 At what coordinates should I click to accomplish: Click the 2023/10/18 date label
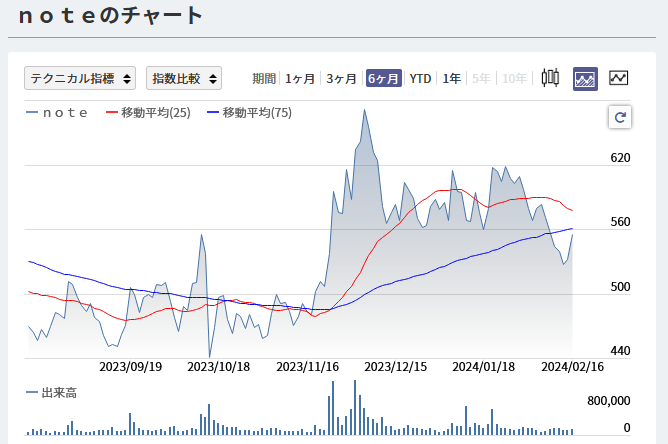coord(219,367)
